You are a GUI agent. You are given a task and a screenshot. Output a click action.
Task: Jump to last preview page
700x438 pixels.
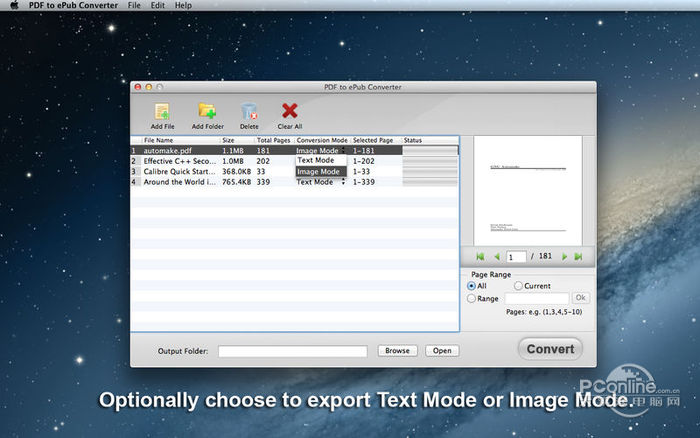tap(579, 256)
